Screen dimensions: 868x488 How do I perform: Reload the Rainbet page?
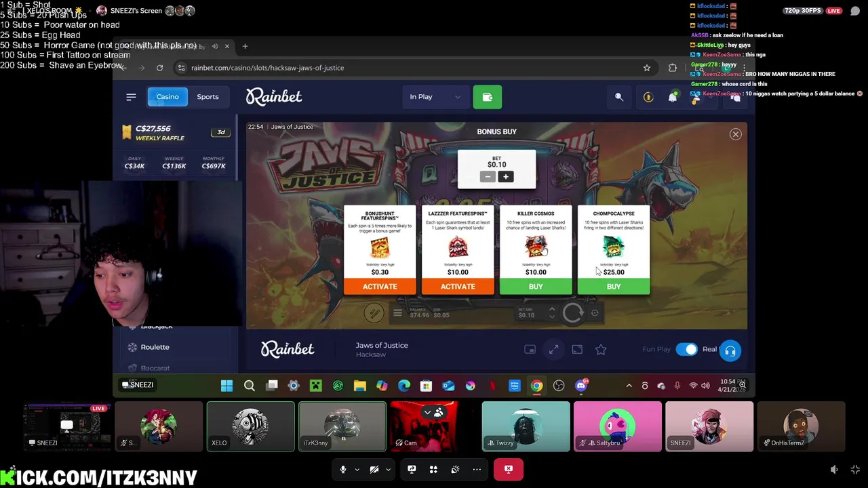click(x=159, y=68)
